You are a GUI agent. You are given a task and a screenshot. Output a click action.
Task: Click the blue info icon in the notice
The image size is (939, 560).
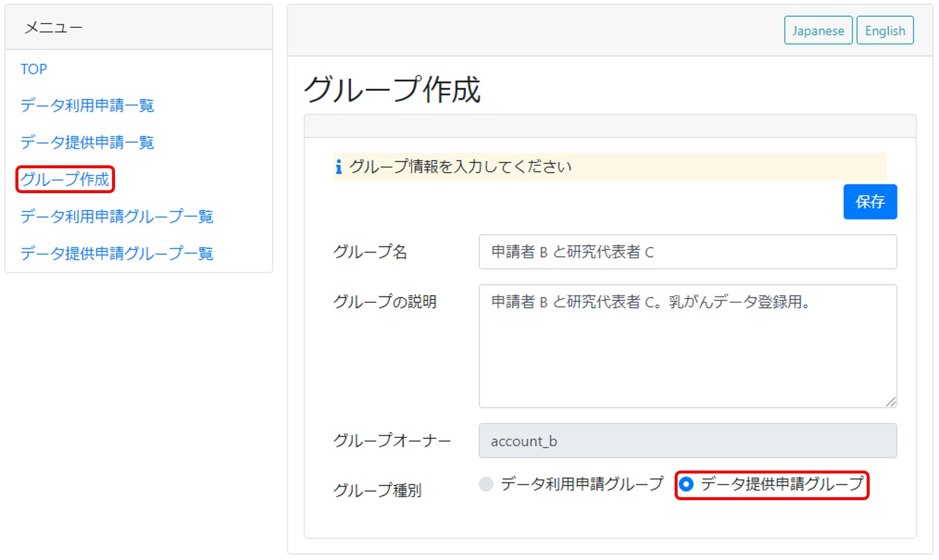coord(338,167)
